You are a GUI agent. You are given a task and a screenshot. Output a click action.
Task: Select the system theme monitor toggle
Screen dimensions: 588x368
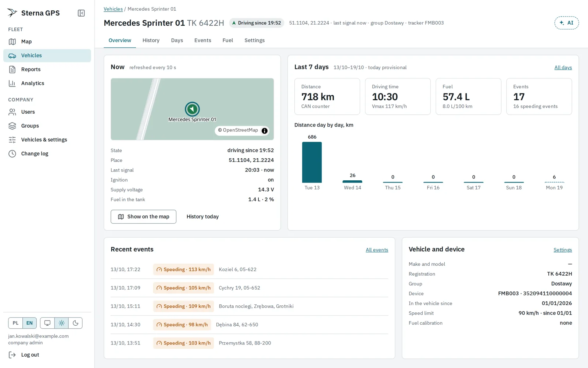point(47,323)
